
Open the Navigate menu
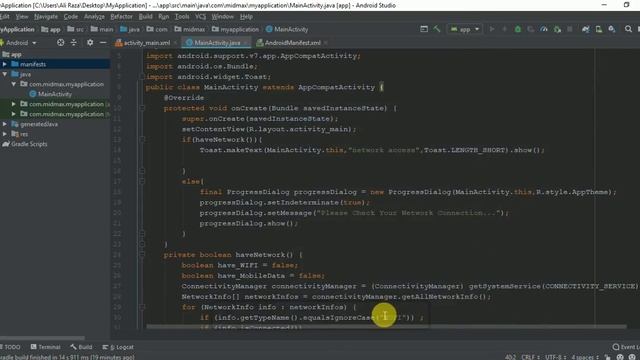pyautogui.click(x=46, y=17)
